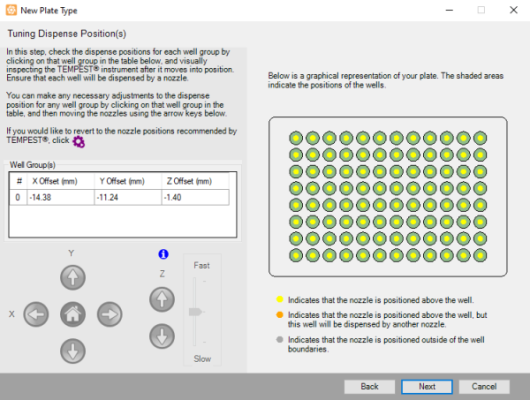Click the Fast/Slow speed slider handle
The width and height of the screenshot is (530, 400).
point(195,311)
